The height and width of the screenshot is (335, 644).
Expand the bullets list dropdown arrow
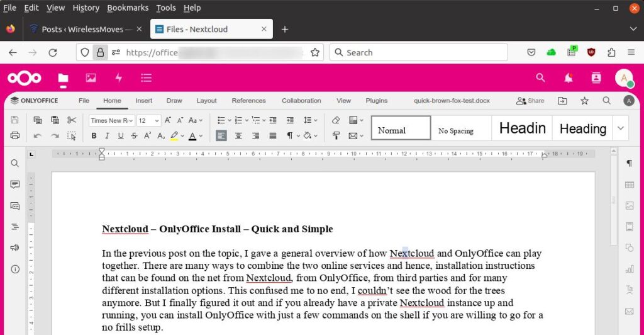tap(229, 120)
